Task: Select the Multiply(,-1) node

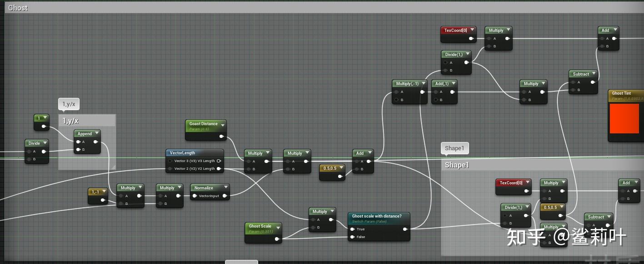Action: (x=407, y=84)
